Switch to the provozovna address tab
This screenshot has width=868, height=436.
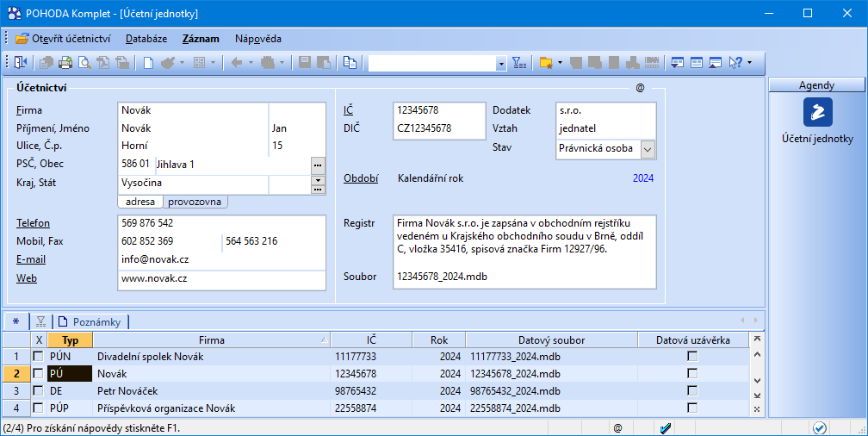click(x=195, y=202)
